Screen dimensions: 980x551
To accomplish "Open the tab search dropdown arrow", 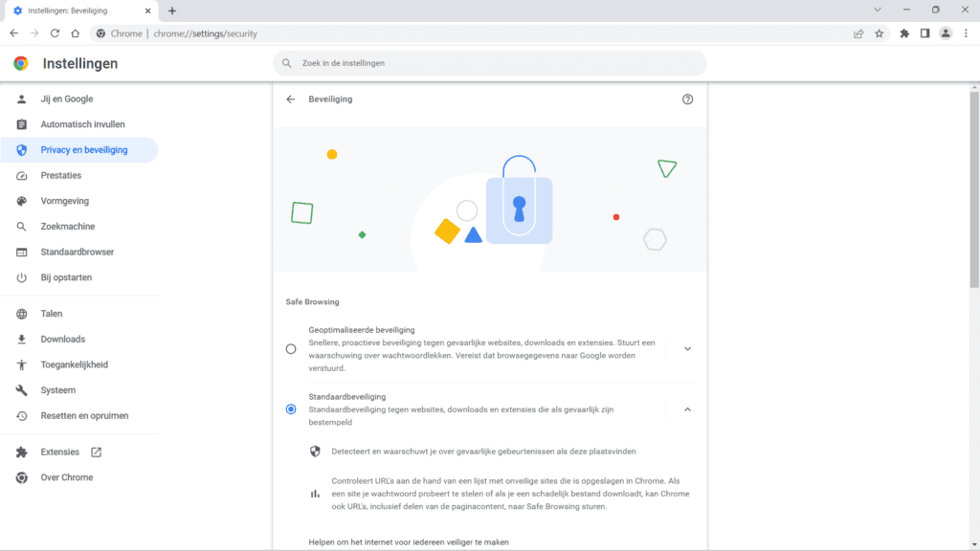I will pyautogui.click(x=878, y=10).
